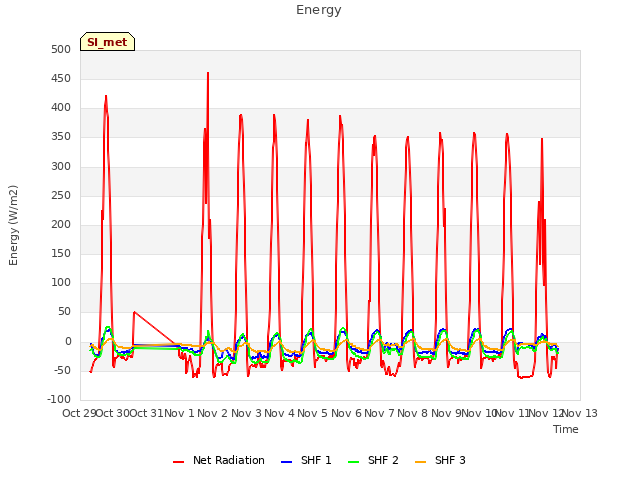Click the -100 y-axis tick label
The height and width of the screenshot is (480, 640).
tap(59, 399)
